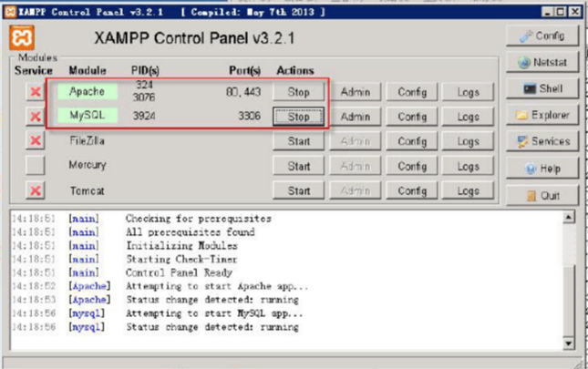Image resolution: width=588 pixels, height=369 pixels.
Task: Click the title bar XAMPP icon
Action: [x=11, y=12]
